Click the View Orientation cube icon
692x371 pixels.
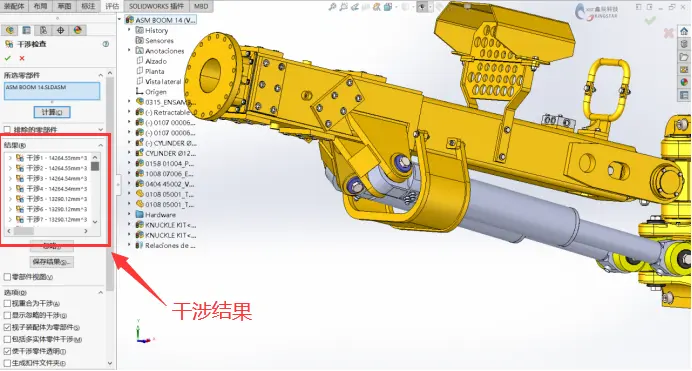[x=387, y=7]
